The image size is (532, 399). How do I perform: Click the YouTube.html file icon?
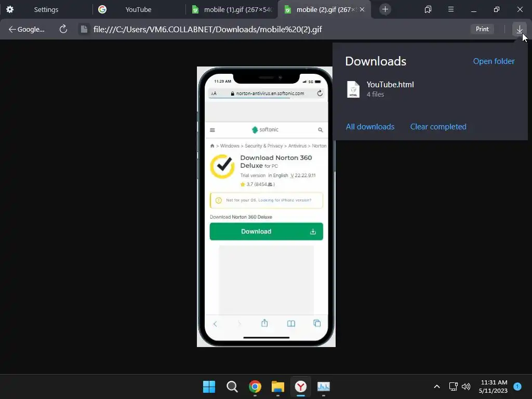coord(353,89)
